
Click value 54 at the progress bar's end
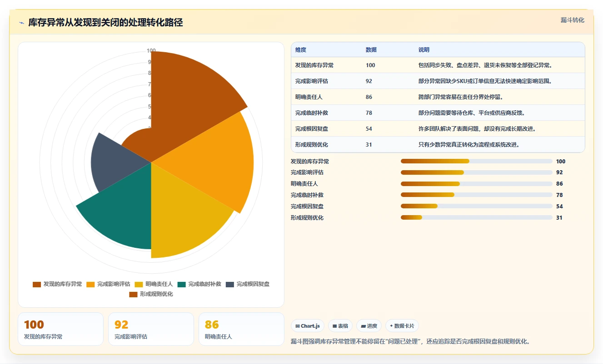[559, 207]
